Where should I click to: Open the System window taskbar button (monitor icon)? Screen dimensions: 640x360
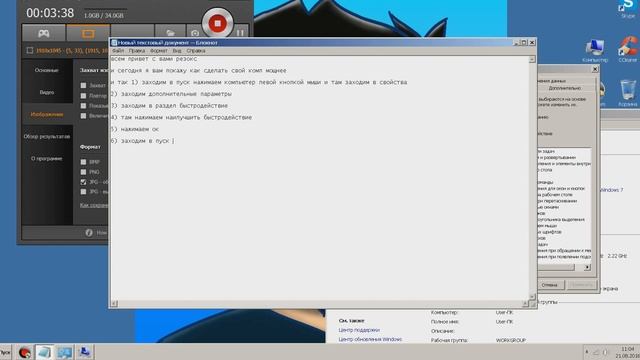click(x=64, y=352)
